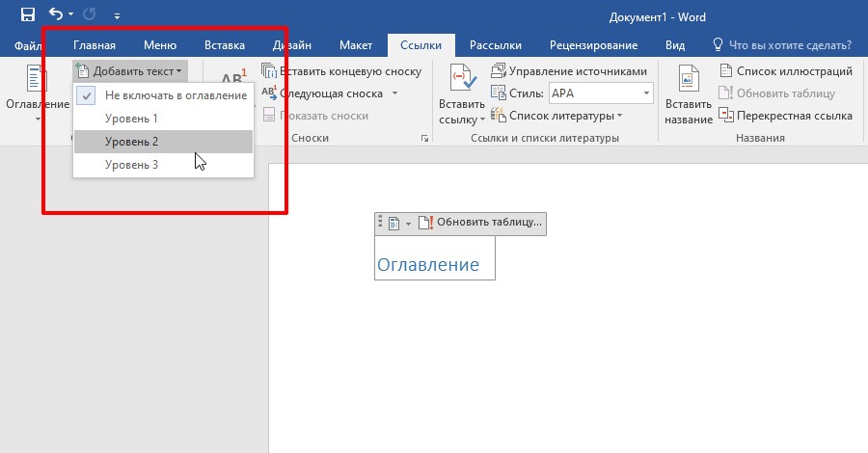The height and width of the screenshot is (453, 868).
Task: Toggle 'Не включать в оглавление' checked option
Action: 163,95
